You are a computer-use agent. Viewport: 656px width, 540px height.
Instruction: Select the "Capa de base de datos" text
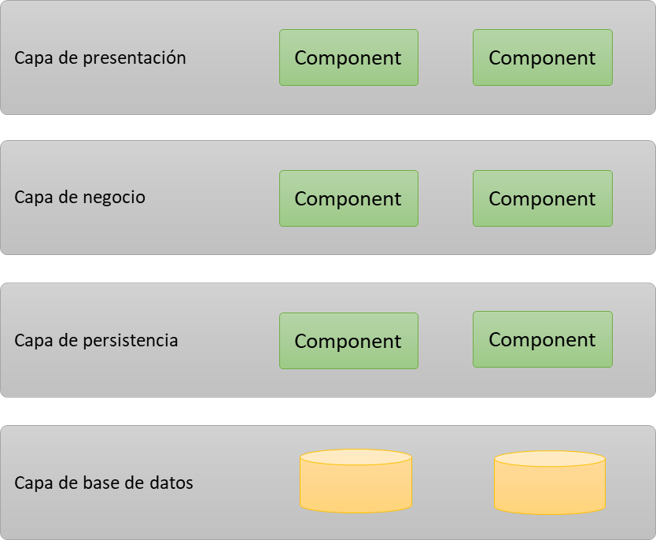pyautogui.click(x=104, y=483)
